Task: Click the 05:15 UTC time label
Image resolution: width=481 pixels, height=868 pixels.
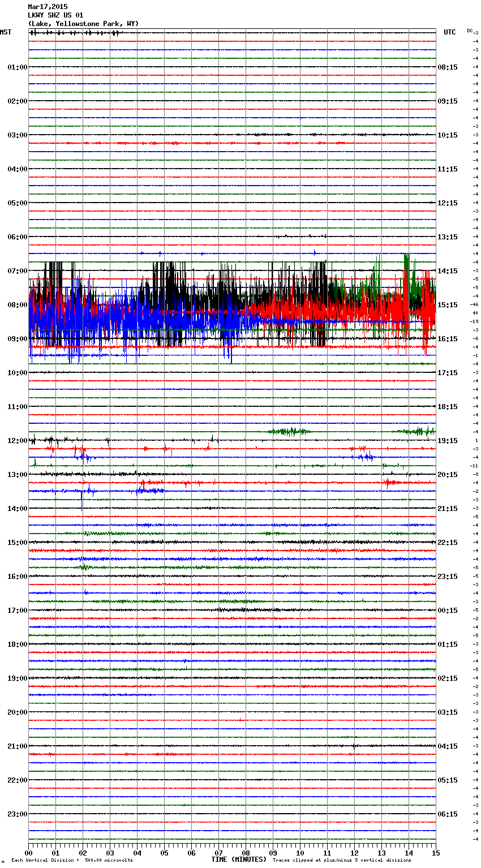Action: pos(448,780)
